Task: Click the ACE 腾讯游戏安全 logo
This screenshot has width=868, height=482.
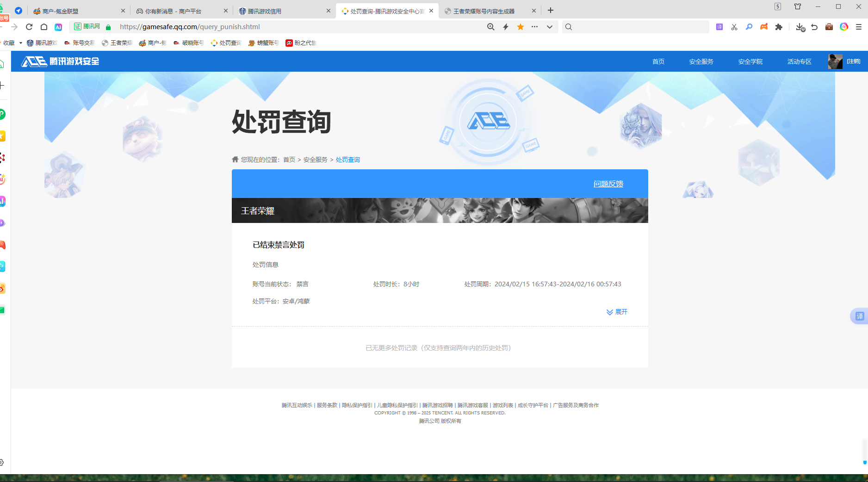Action: point(60,61)
